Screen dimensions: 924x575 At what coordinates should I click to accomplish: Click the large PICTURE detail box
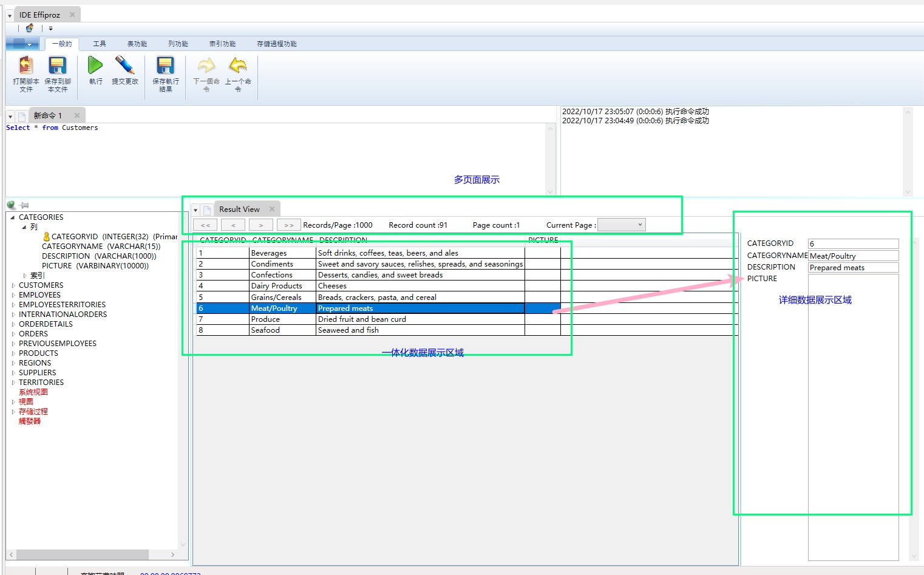(853, 417)
